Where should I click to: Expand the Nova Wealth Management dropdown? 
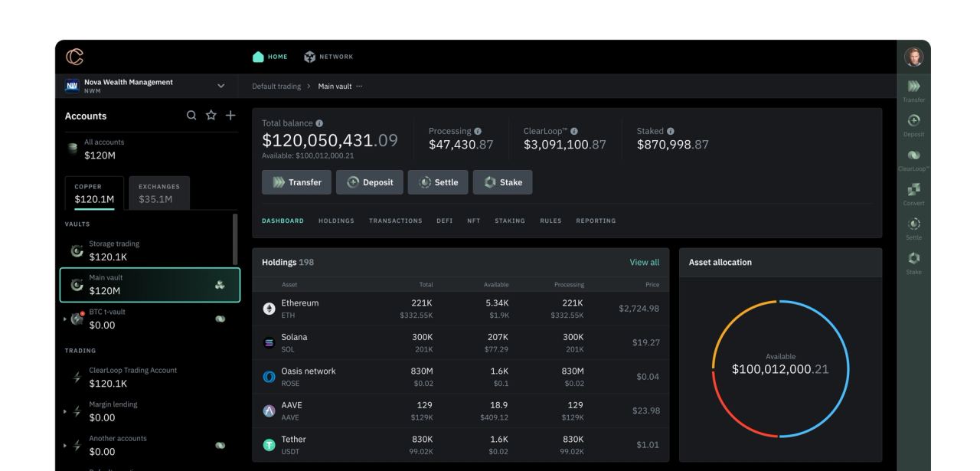click(221, 86)
